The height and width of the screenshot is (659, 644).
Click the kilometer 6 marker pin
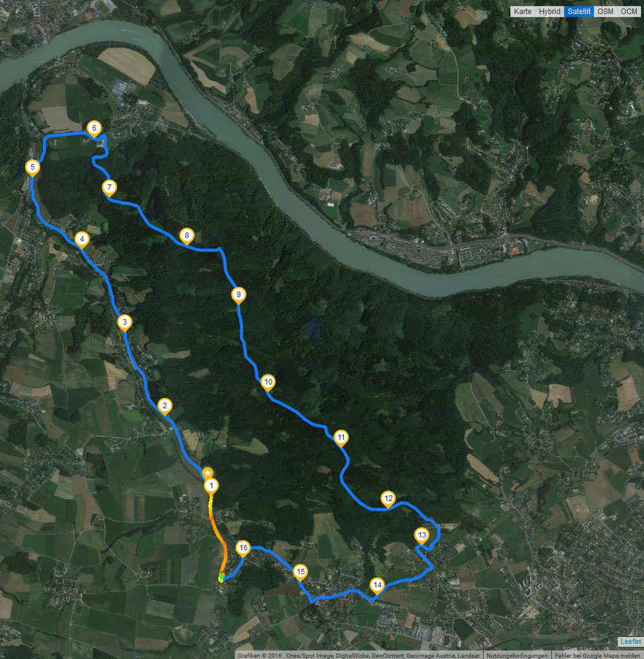pos(94,128)
